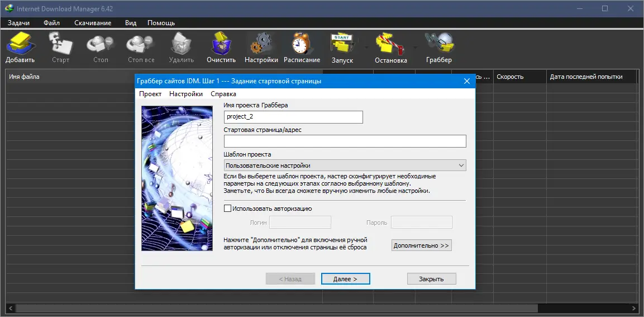Open the Задачи menu
This screenshot has height=317, width=644.
pos(18,23)
